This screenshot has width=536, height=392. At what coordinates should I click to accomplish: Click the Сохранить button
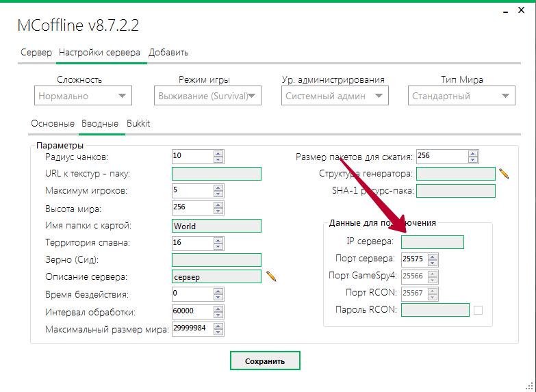point(265,361)
